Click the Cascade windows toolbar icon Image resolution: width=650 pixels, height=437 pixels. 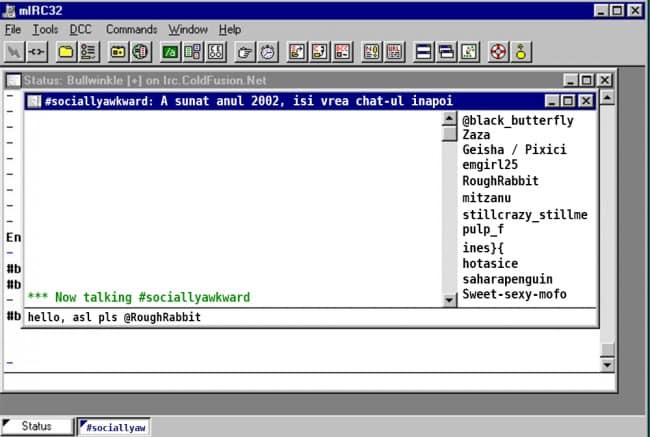click(446, 52)
